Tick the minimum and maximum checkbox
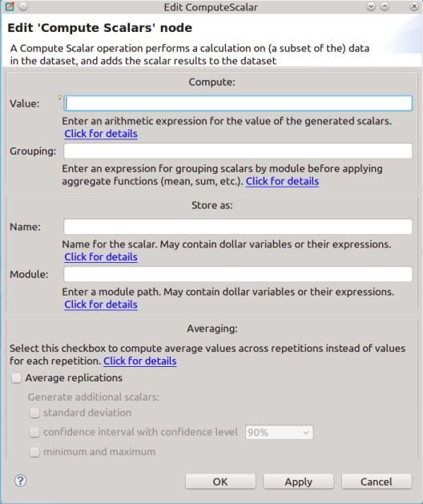423x504 pixels. point(34,452)
